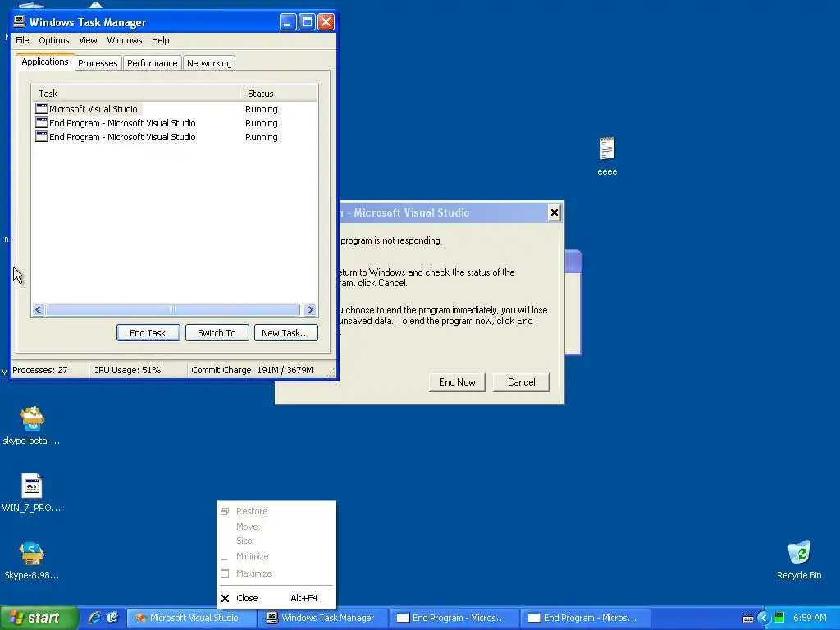Open the File menu in Task Manager

pyautogui.click(x=22, y=40)
